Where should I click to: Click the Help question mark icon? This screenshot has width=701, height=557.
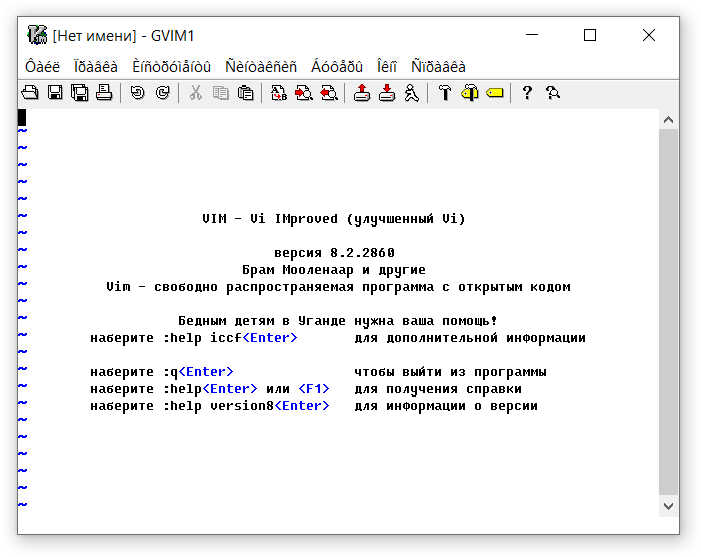(528, 93)
